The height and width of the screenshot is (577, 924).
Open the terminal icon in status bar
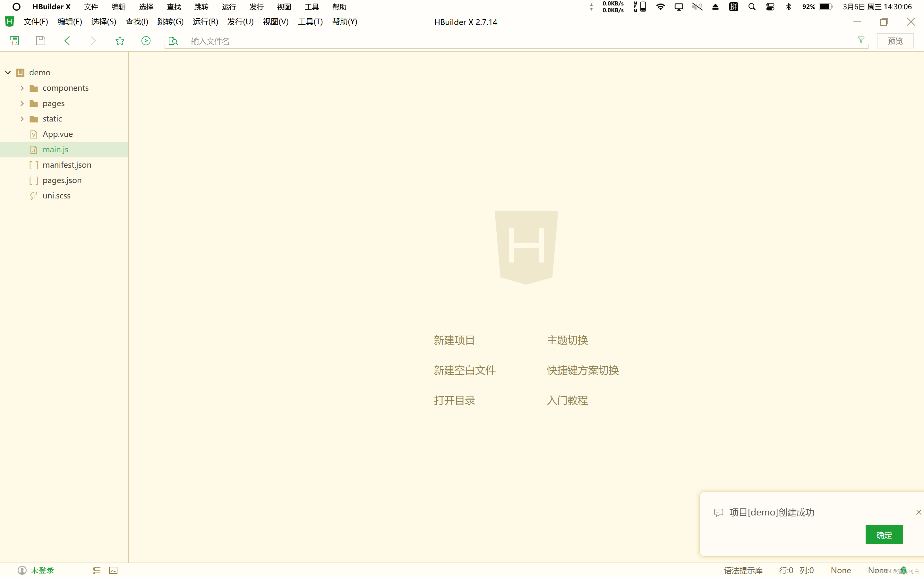click(113, 570)
